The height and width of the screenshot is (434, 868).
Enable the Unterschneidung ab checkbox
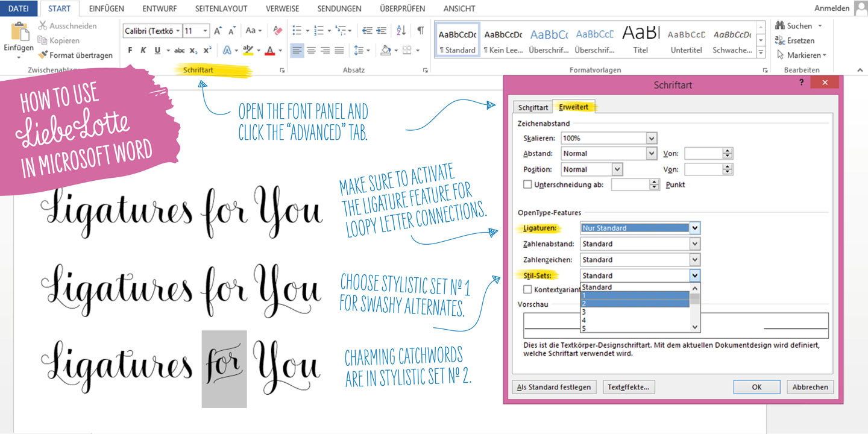[x=527, y=185]
